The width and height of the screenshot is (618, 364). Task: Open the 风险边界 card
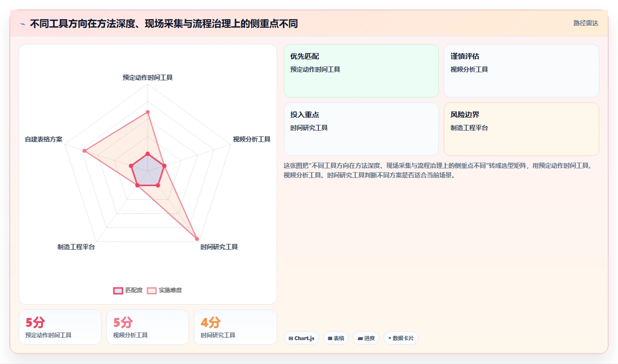pyautogui.click(x=521, y=129)
